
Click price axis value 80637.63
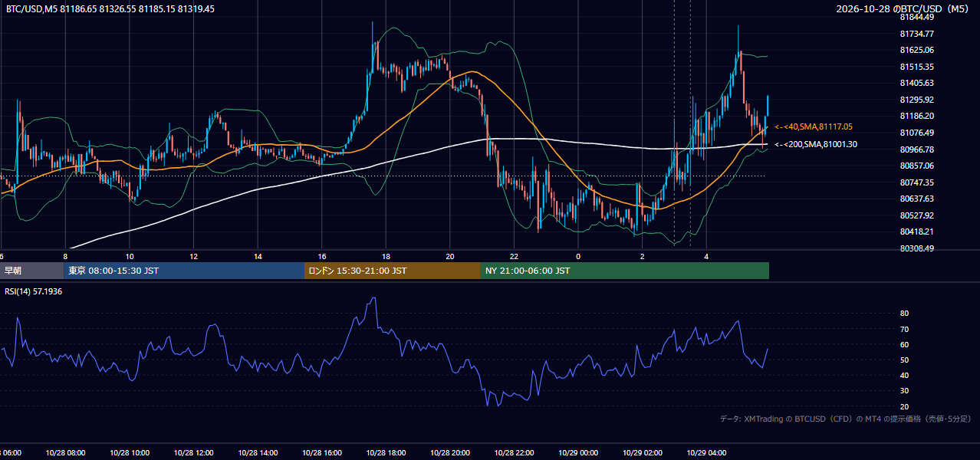point(916,199)
